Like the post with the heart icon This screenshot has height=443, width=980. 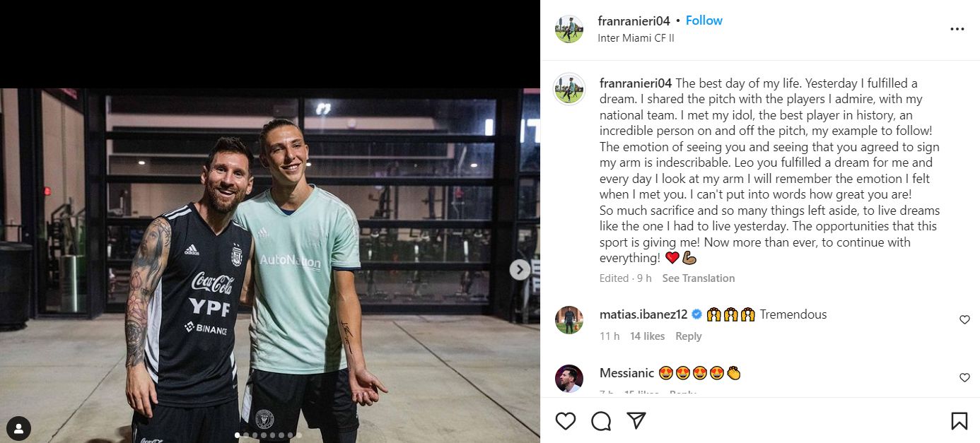click(565, 421)
